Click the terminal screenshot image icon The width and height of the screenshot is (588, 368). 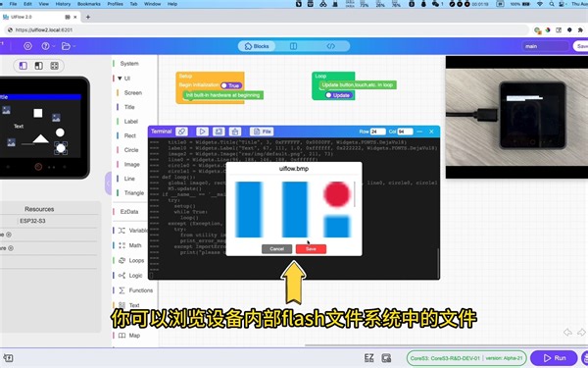tap(219, 131)
